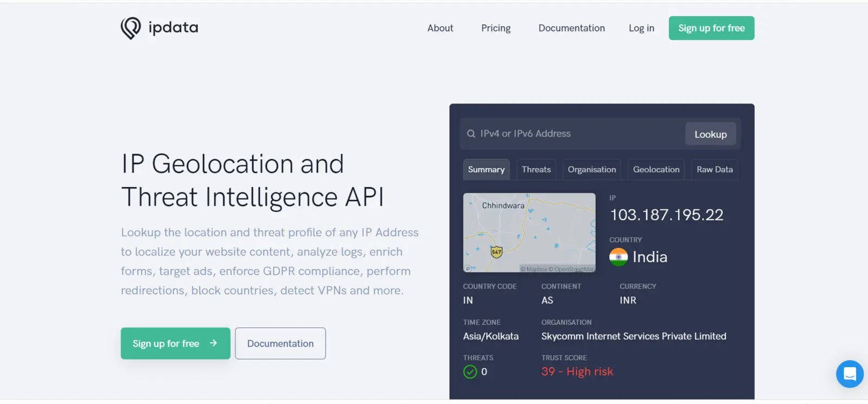Viewport: 868px width, 404px height.
Task: Click the continent value AS
Action: click(547, 300)
